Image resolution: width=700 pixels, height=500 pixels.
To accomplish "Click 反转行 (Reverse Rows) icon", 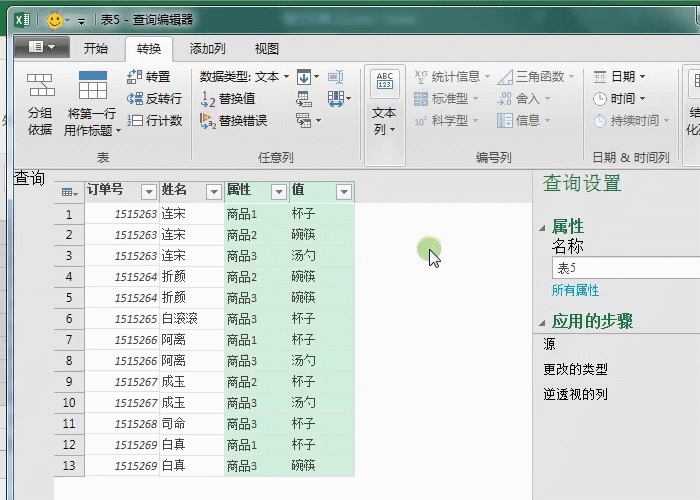I will point(136,98).
